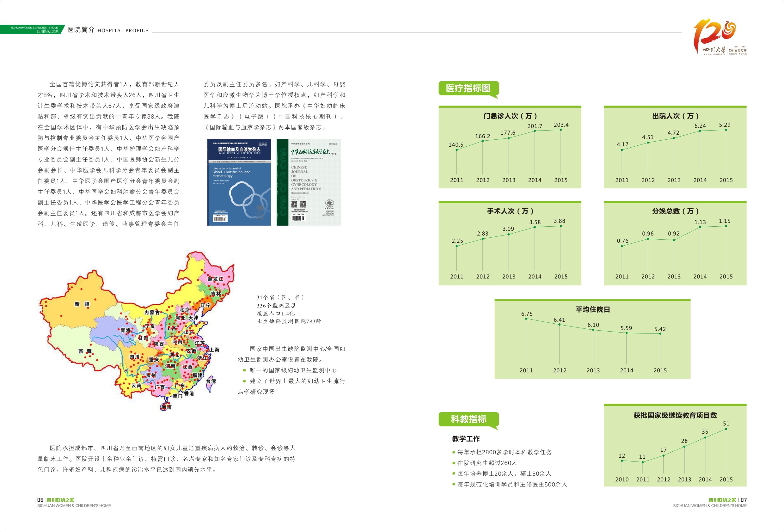Click the 140.5 data value
Viewport: 784px width, 532px height.
pos(456,145)
